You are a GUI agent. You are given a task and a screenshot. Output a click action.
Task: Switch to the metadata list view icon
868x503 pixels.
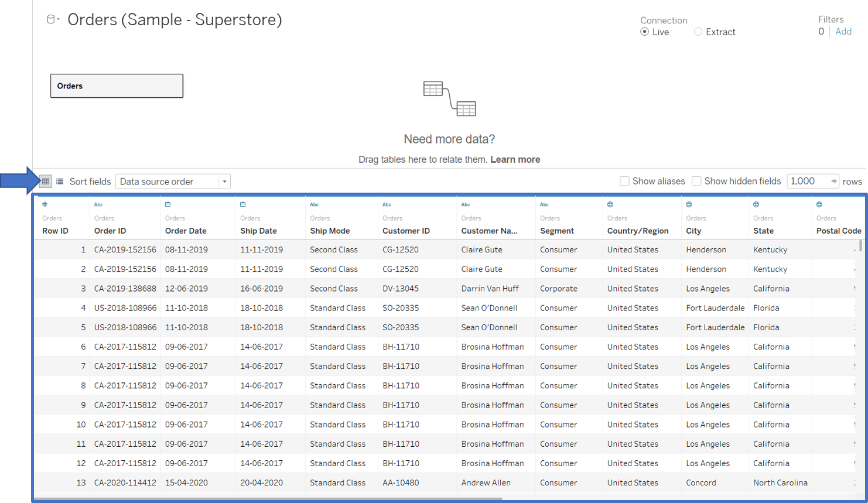coord(60,182)
